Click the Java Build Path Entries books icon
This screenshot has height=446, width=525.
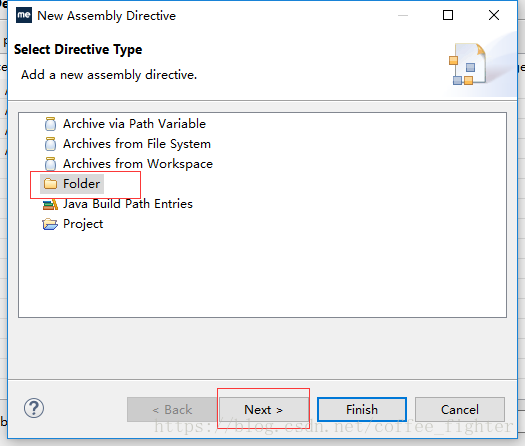(x=51, y=204)
